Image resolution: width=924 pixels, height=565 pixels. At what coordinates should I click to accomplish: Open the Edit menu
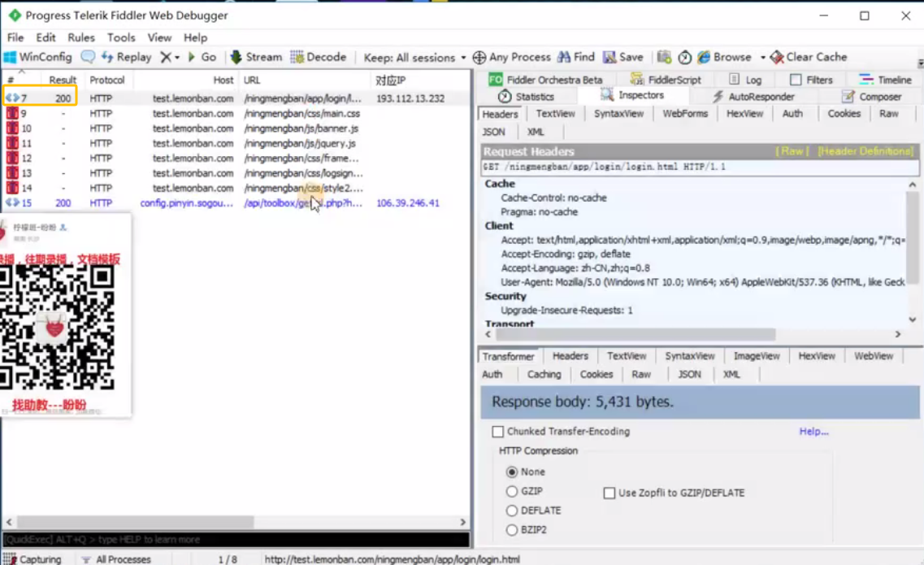point(46,37)
